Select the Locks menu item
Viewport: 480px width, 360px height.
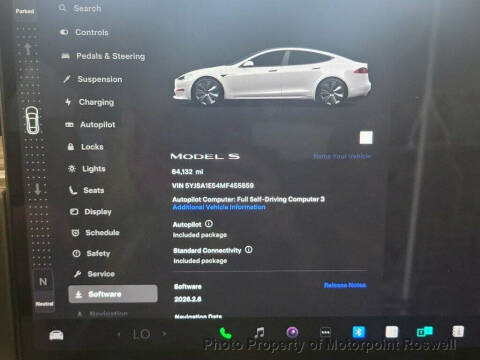point(85,147)
